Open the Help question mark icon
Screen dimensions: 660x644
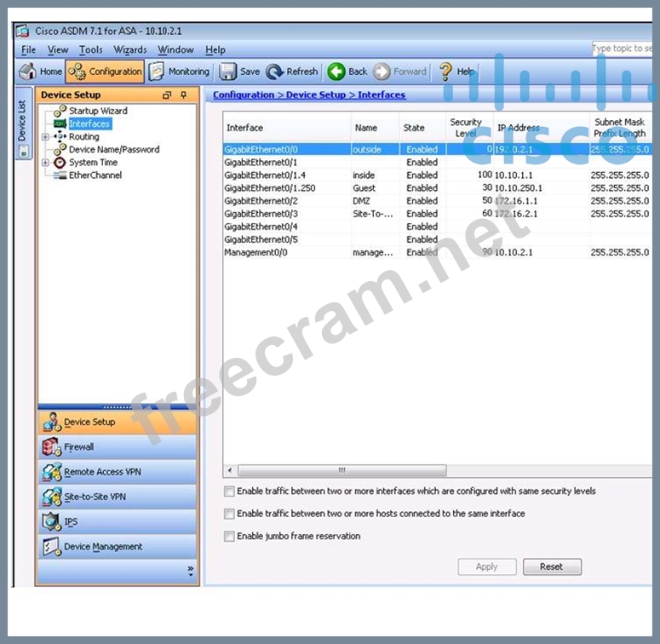(x=445, y=72)
